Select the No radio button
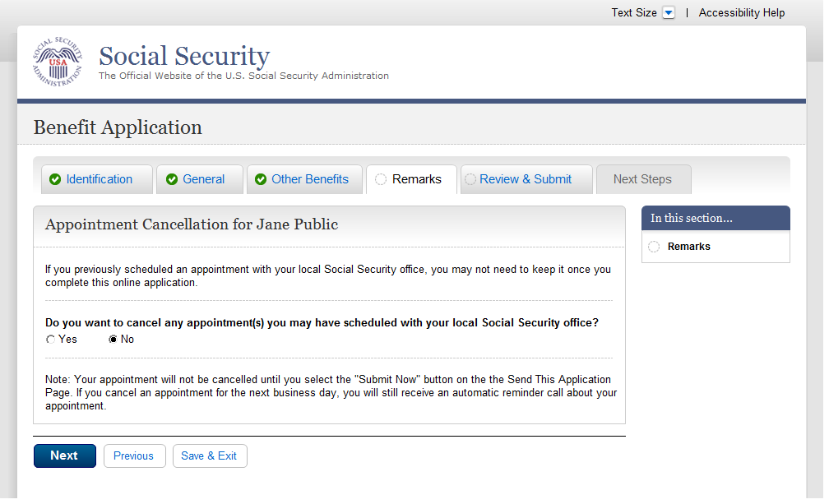The width and height of the screenshot is (829, 504). [113, 340]
